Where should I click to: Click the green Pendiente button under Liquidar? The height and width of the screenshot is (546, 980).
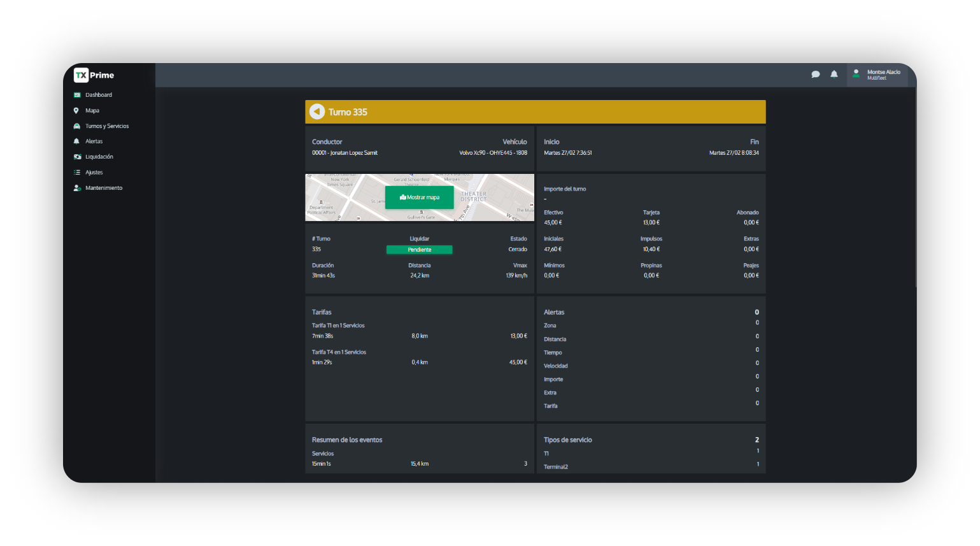[x=420, y=250]
